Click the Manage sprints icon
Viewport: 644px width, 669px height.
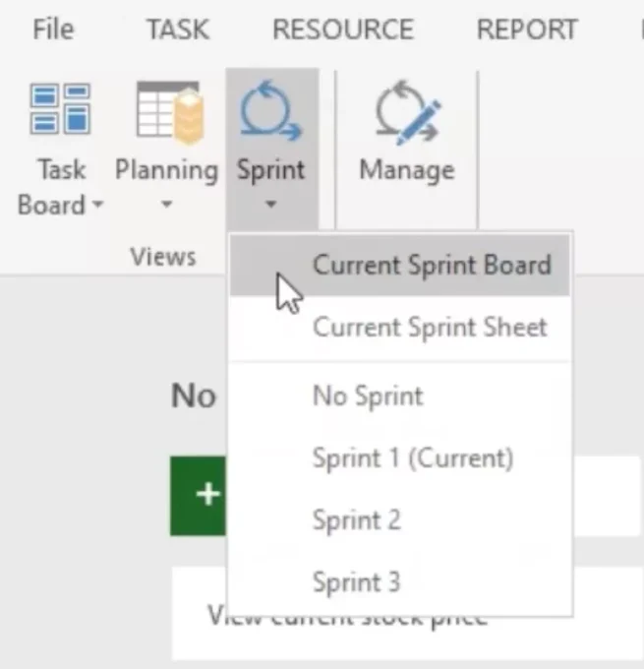click(407, 112)
